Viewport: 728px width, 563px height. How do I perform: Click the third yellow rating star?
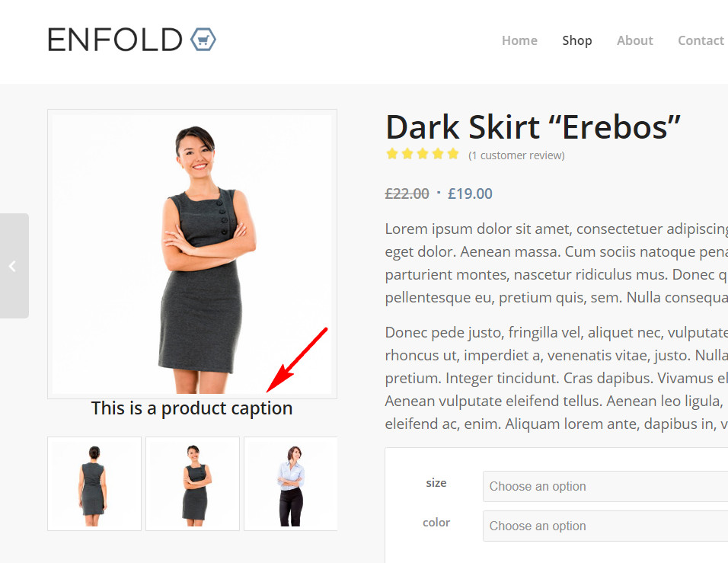click(423, 154)
